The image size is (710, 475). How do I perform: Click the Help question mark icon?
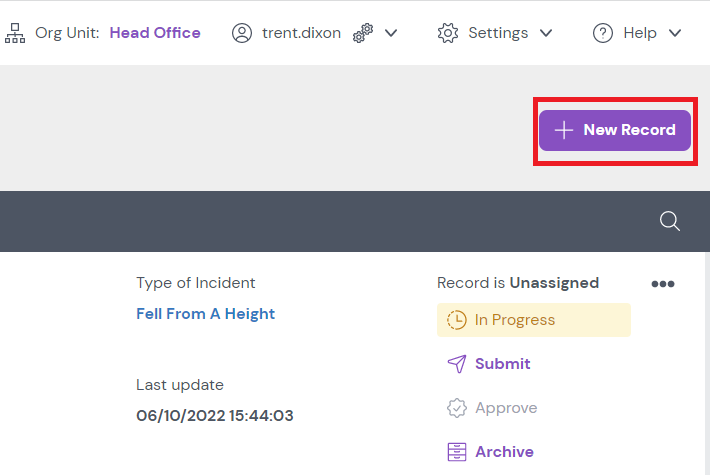coord(603,33)
